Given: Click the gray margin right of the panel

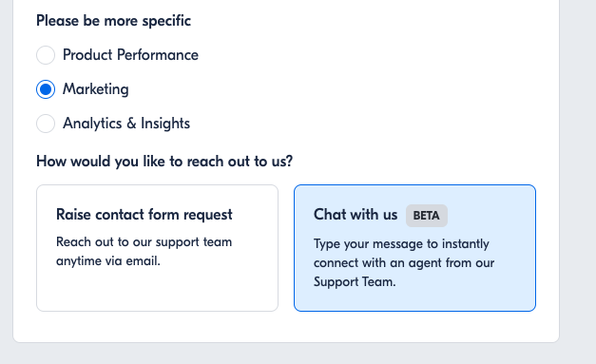Looking at the screenshot, I should click(578, 171).
